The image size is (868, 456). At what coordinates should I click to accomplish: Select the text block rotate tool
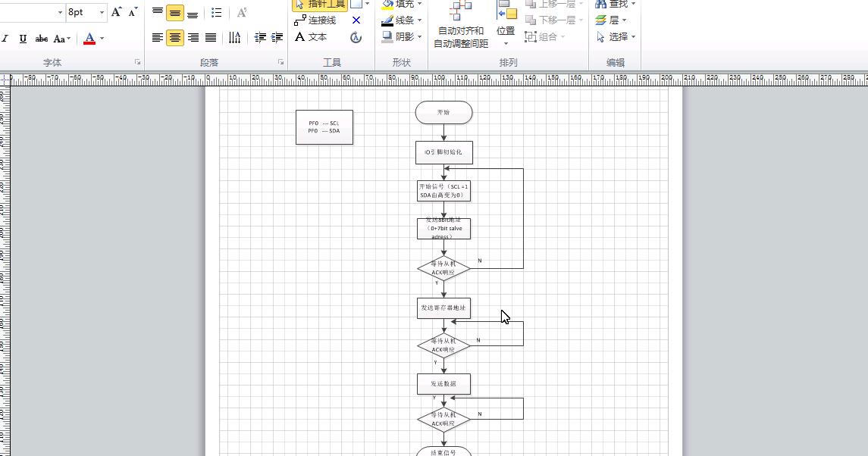coord(356,37)
